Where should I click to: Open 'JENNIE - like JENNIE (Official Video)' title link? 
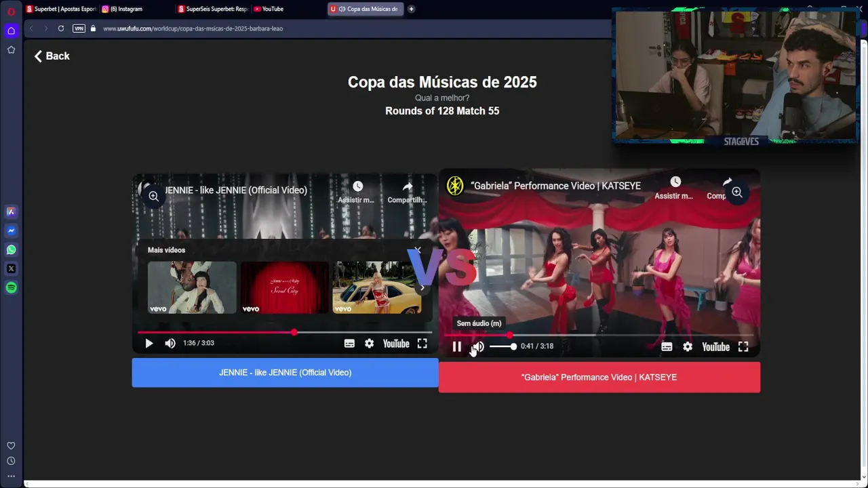click(x=235, y=190)
